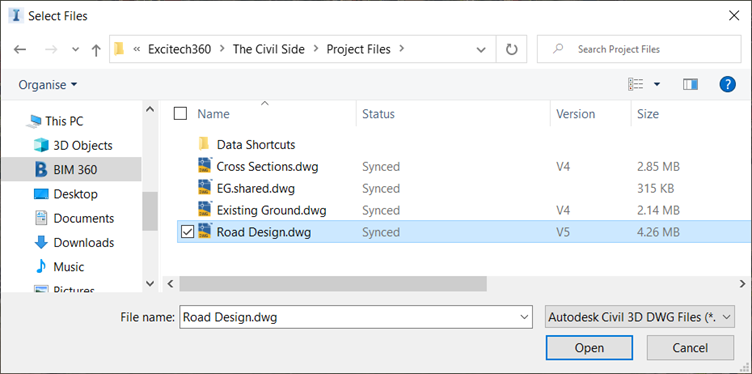Image resolution: width=752 pixels, height=374 pixels.
Task: Expand the address bar history dropdown
Action: (481, 49)
